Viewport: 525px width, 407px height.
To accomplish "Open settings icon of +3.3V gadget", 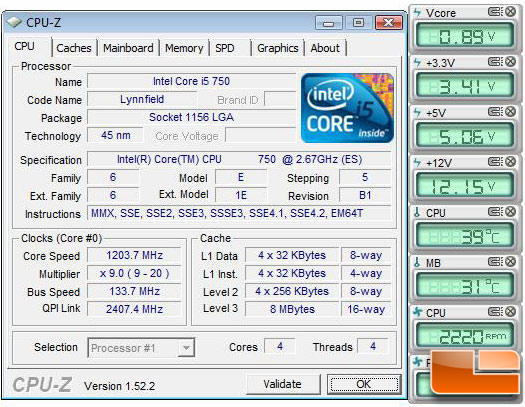I will click(x=495, y=62).
